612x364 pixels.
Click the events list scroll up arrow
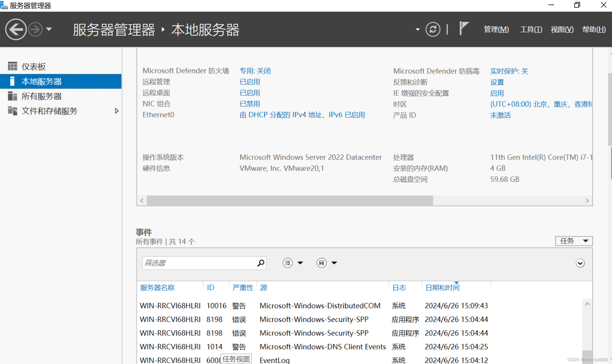click(587, 304)
